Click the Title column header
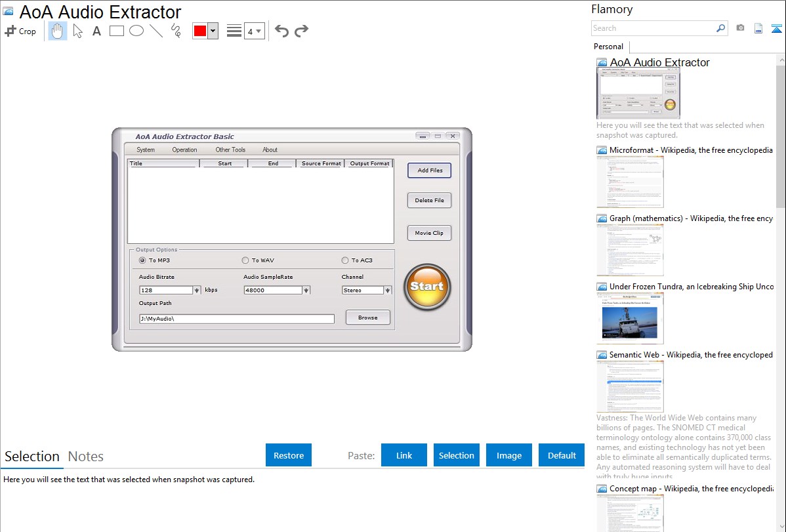Image resolution: width=786 pixels, height=532 pixels. point(163,163)
